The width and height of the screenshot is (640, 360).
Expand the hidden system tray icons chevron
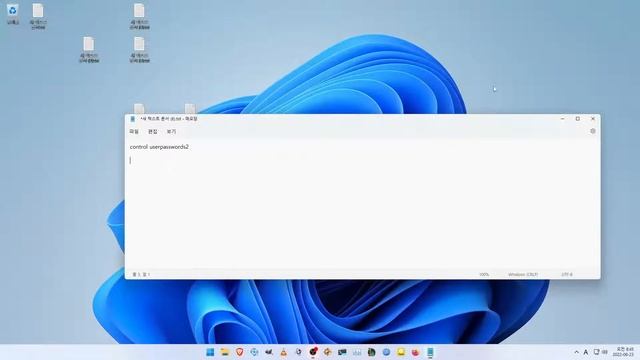coord(576,352)
